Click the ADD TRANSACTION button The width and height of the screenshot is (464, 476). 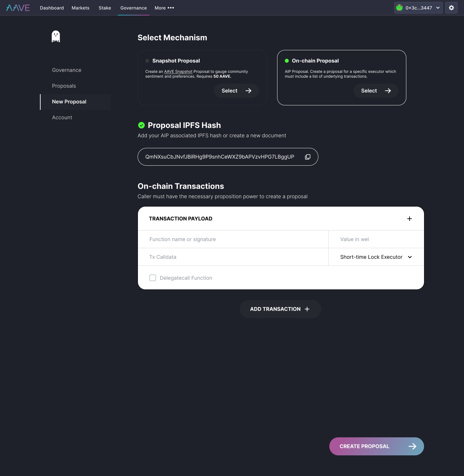280,309
